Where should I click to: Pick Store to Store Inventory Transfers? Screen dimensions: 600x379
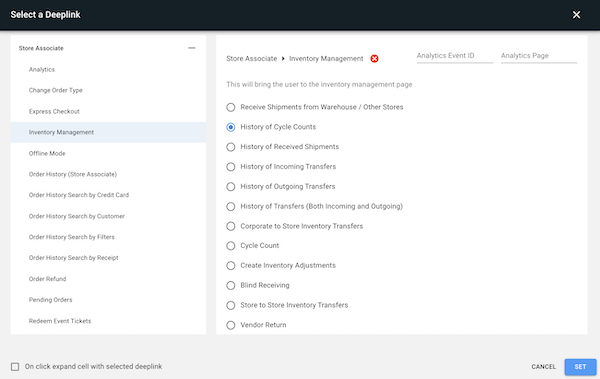click(x=230, y=305)
